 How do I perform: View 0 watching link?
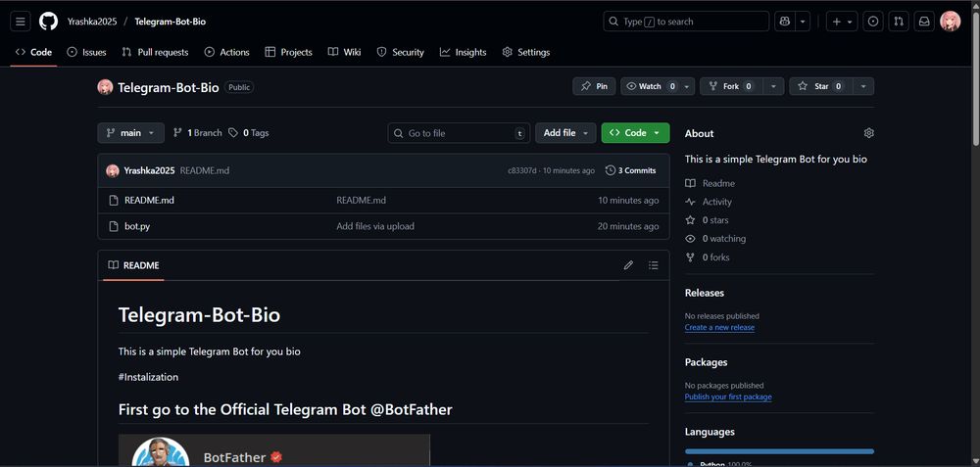(715, 239)
